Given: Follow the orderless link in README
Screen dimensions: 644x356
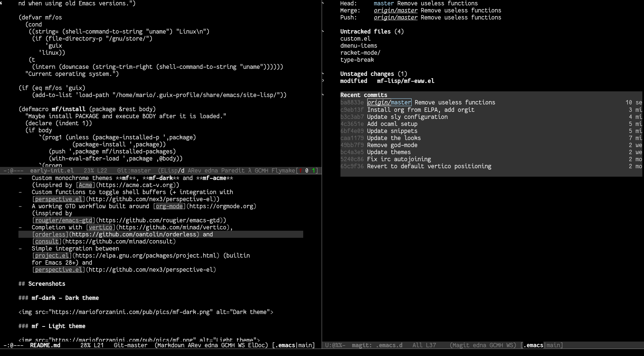Looking at the screenshot, I should pyautogui.click(x=50, y=234).
